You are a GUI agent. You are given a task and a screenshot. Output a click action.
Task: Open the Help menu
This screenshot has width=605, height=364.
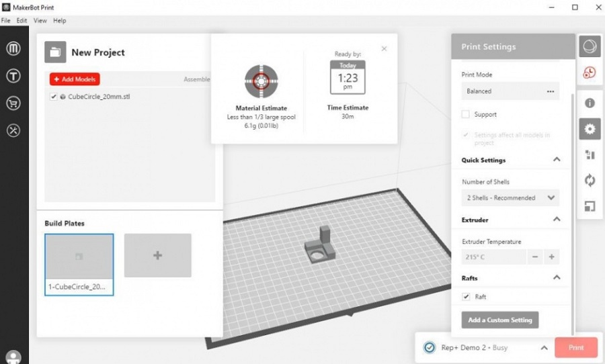(x=59, y=20)
